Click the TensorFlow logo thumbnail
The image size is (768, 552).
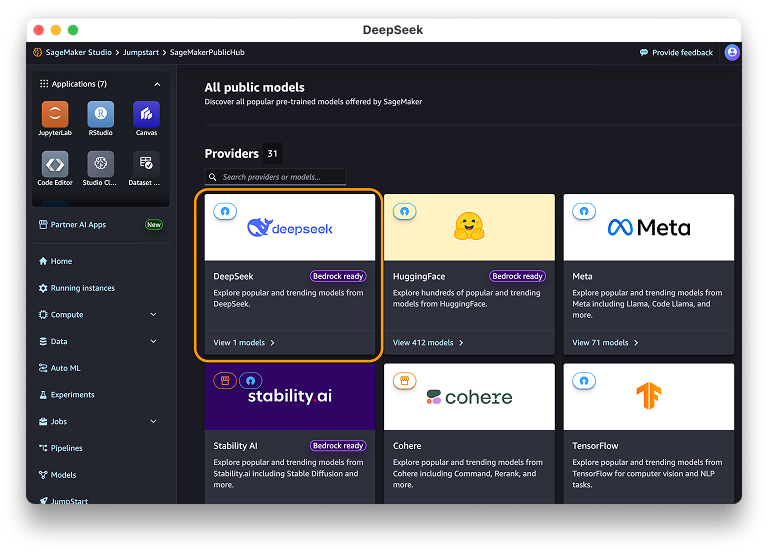[x=648, y=397]
